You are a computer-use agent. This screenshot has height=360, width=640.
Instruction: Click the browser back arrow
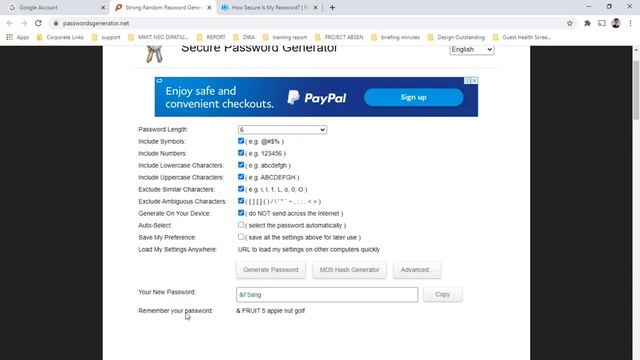click(x=9, y=23)
